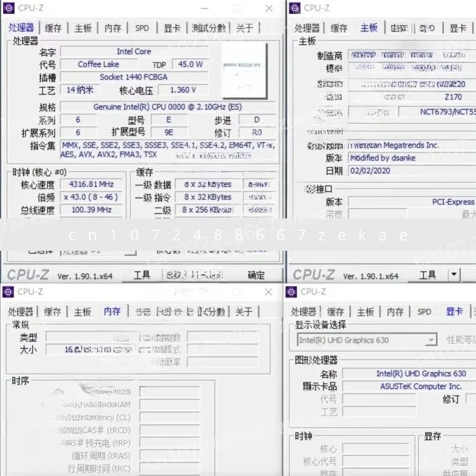Click the NCT6793 sensor value

[x=437, y=112]
